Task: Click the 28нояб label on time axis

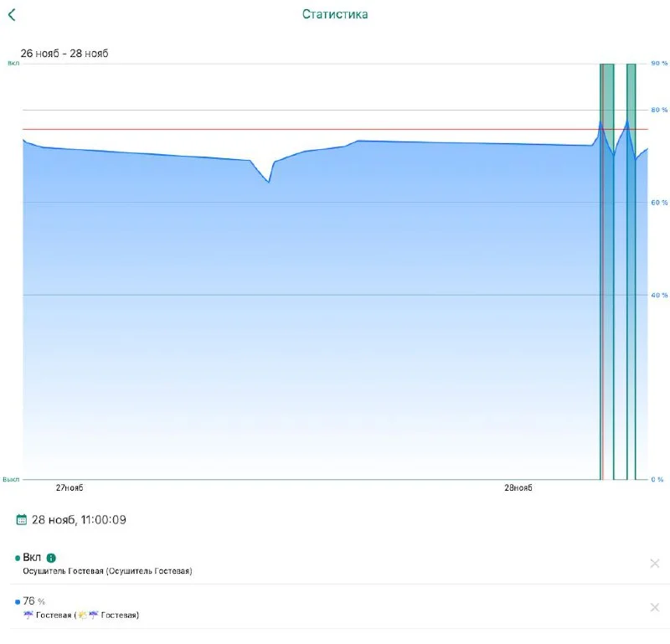Action: pos(518,487)
